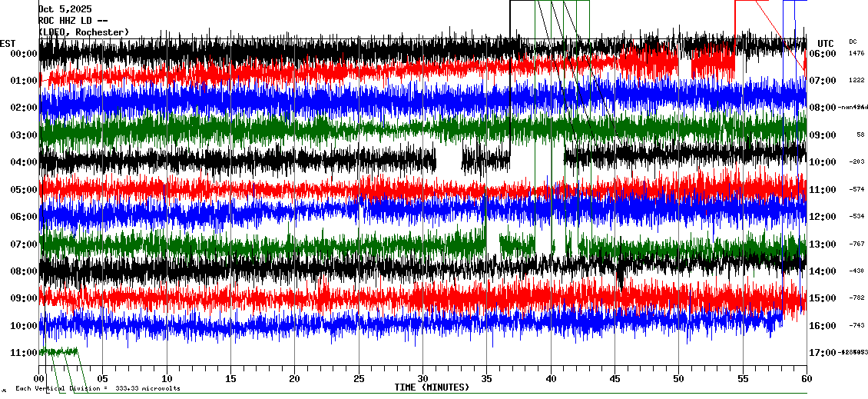The width and height of the screenshot is (868, 399).
Task: Click the 04:00 EST row label
Action: [x=24, y=162]
